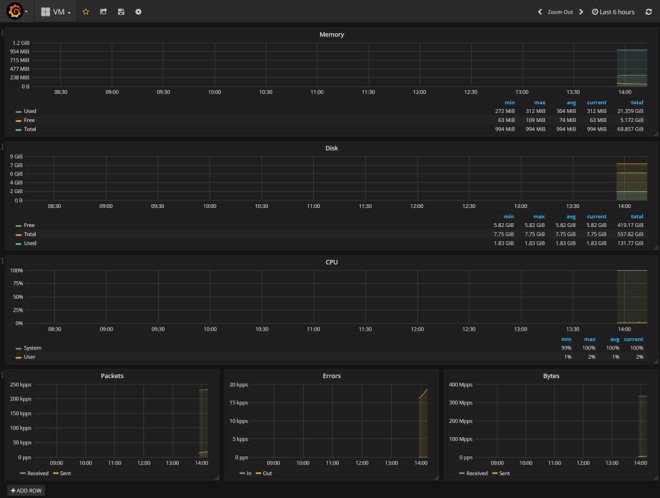Open the Last 6 hours time picker
Viewport: 660px width, 498px height.
[x=614, y=12]
